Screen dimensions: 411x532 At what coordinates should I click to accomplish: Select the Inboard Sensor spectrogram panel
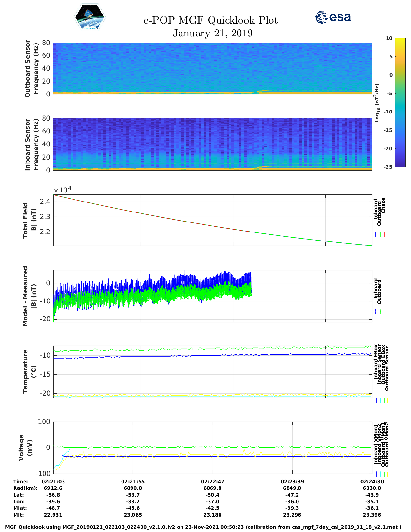(x=212, y=144)
